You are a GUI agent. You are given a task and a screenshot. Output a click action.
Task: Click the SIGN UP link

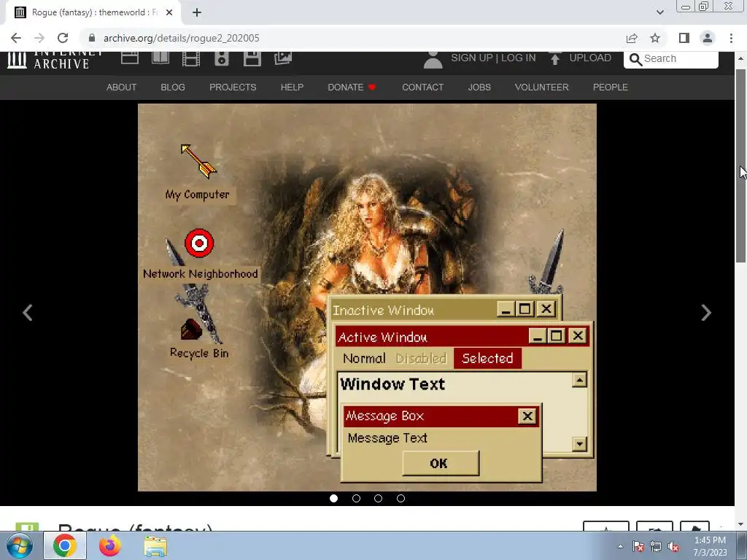pyautogui.click(x=472, y=58)
